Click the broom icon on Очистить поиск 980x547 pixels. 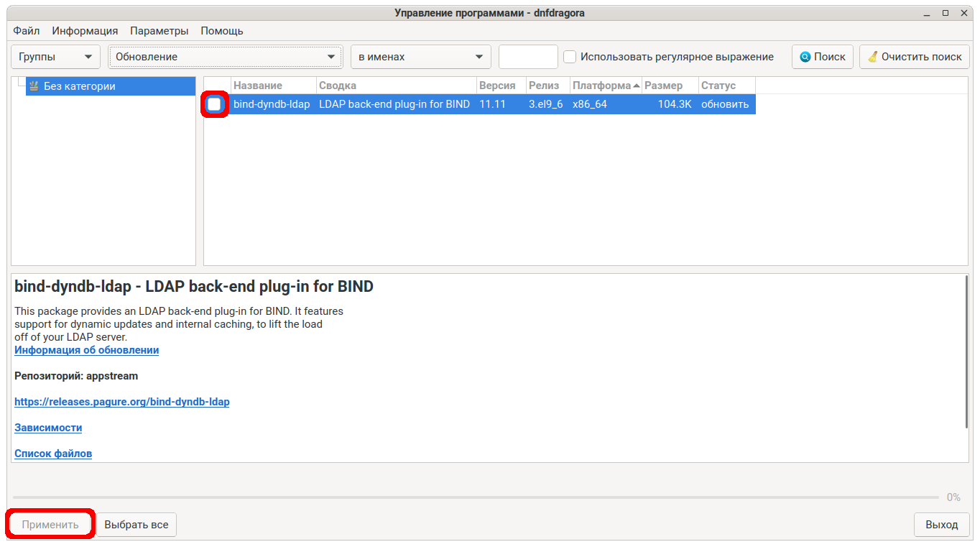(872, 57)
